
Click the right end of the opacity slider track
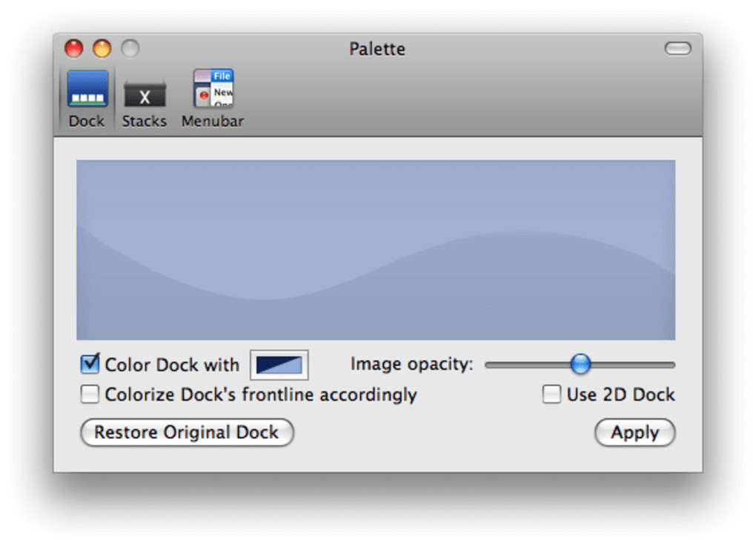(x=670, y=365)
